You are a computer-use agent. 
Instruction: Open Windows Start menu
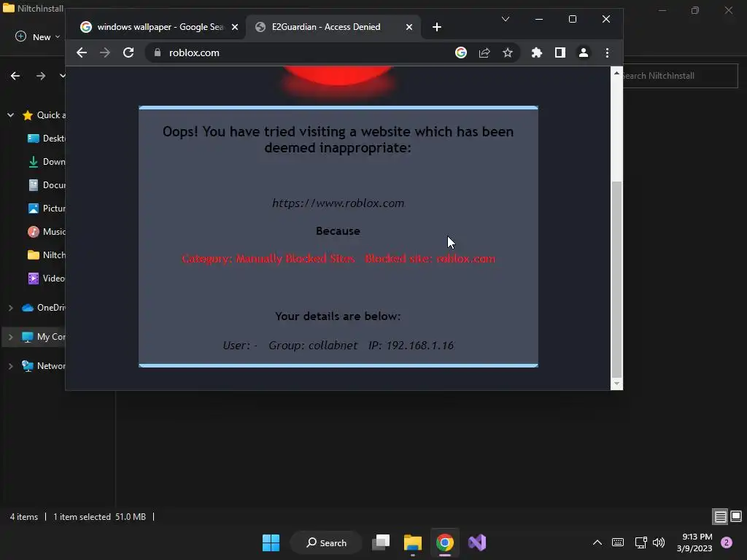coord(271,542)
